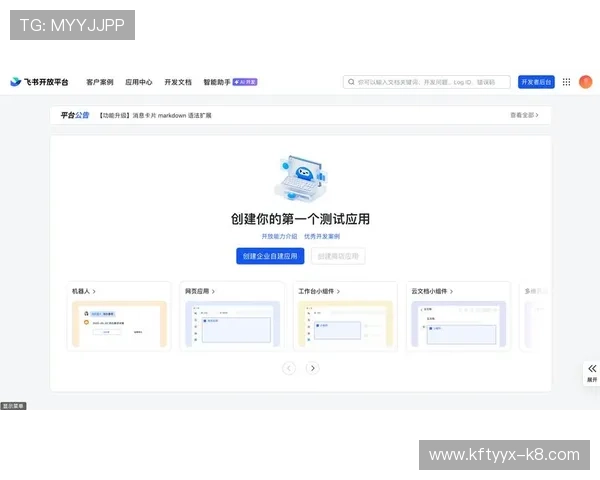The width and height of the screenshot is (600, 480).
Task: Expand the side panel with 展开 arrows
Action: tap(592, 373)
